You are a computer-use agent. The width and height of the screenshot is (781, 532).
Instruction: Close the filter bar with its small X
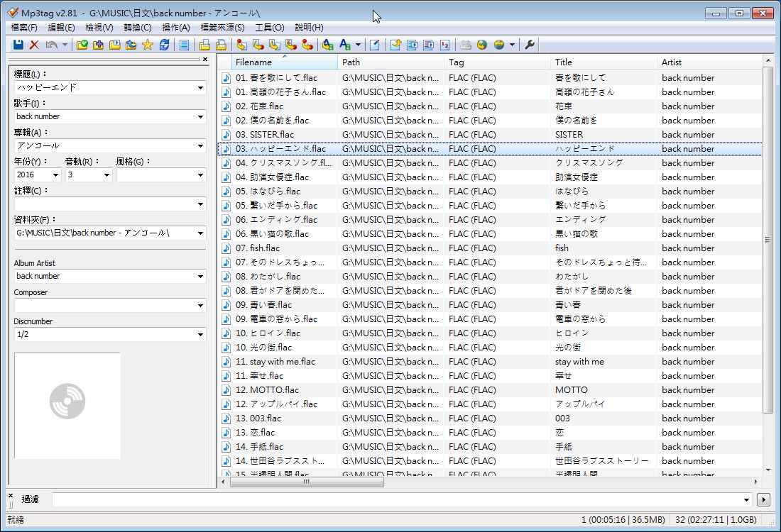tap(11, 496)
